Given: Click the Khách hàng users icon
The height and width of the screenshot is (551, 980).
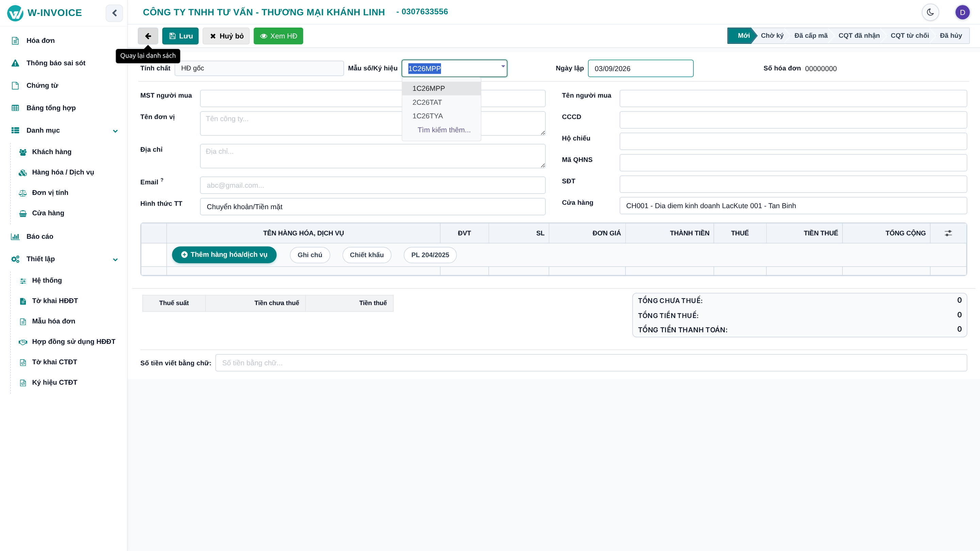Looking at the screenshot, I should coord(23,152).
